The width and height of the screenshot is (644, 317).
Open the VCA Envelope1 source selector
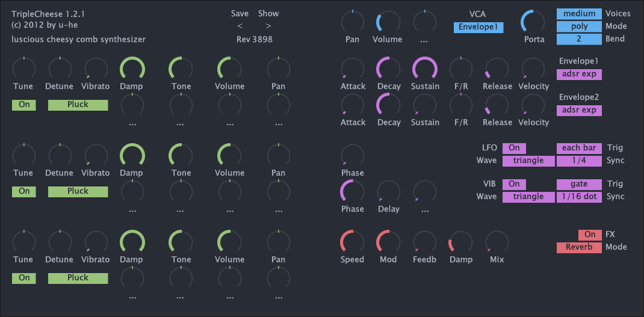(478, 28)
